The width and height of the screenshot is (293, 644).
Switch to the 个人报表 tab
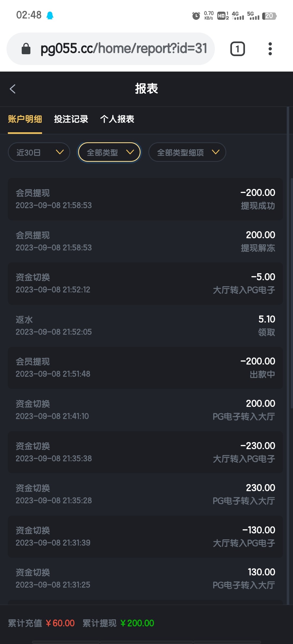tap(117, 119)
